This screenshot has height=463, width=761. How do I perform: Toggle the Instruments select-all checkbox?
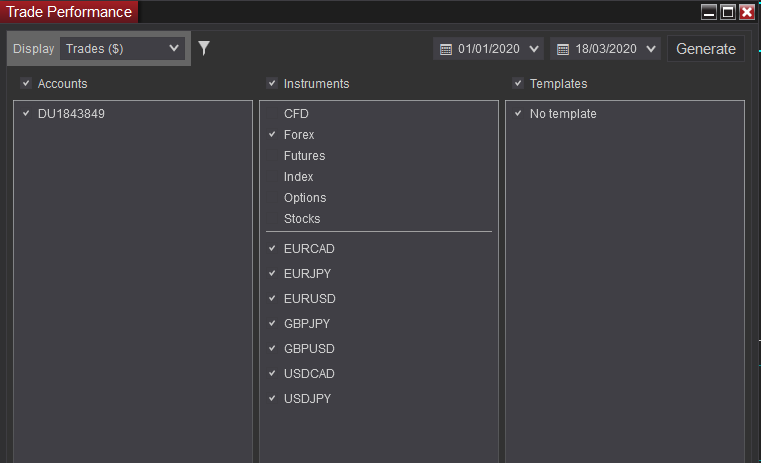click(x=272, y=84)
